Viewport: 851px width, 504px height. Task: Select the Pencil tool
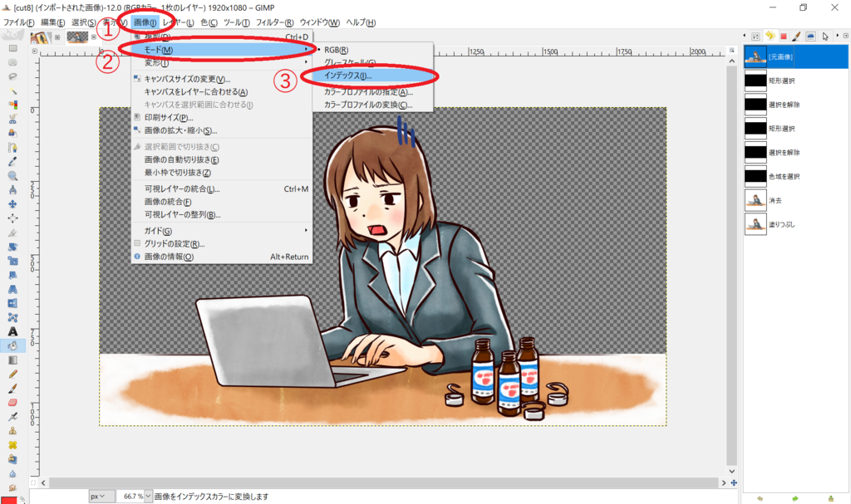(12, 374)
